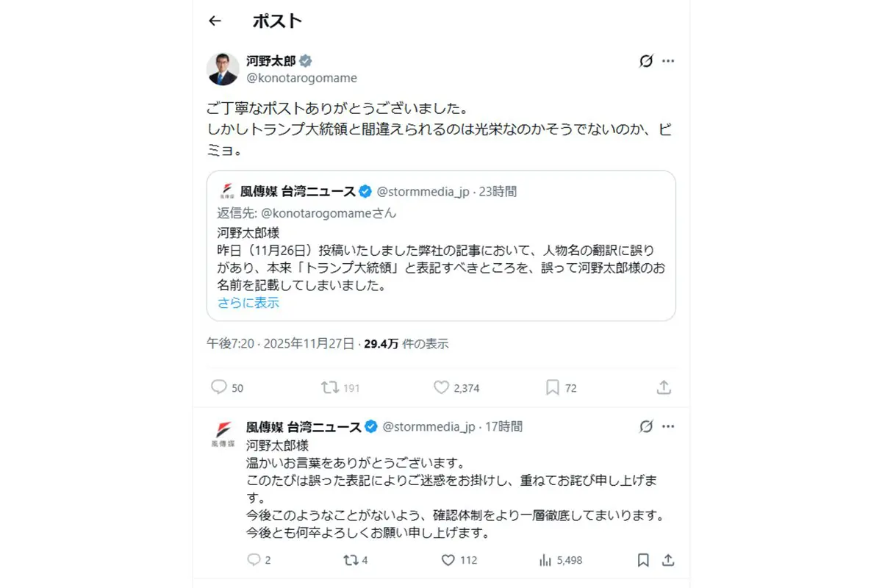Click さらに表示 to expand quoted post

click(248, 303)
